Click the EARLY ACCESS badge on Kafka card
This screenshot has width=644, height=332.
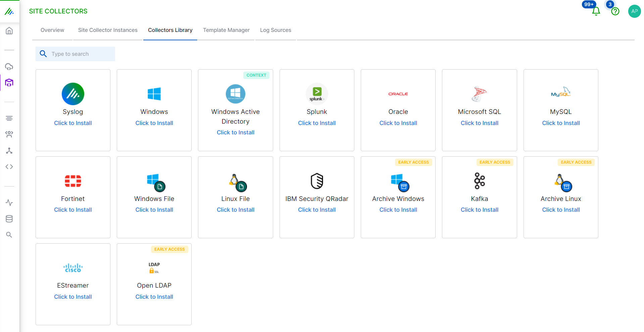click(x=495, y=162)
